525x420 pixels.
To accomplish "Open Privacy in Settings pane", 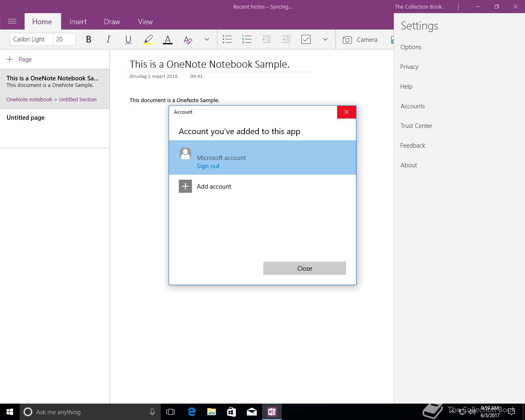I will click(x=409, y=67).
